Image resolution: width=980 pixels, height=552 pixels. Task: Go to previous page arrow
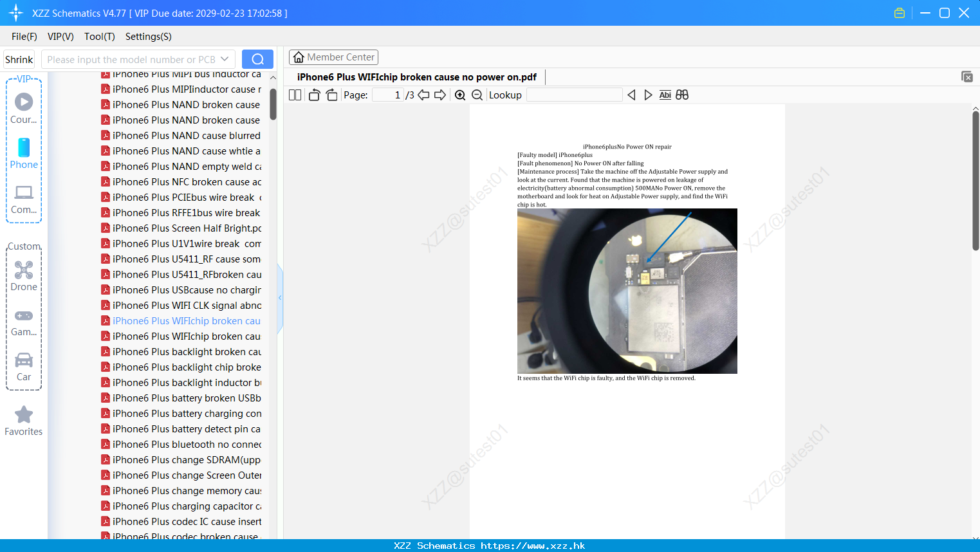pyautogui.click(x=423, y=95)
